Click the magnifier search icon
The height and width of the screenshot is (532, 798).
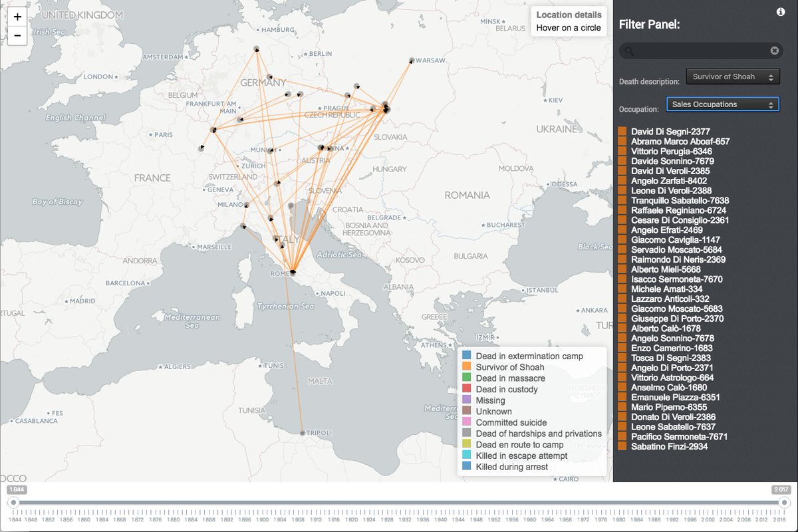coord(630,51)
